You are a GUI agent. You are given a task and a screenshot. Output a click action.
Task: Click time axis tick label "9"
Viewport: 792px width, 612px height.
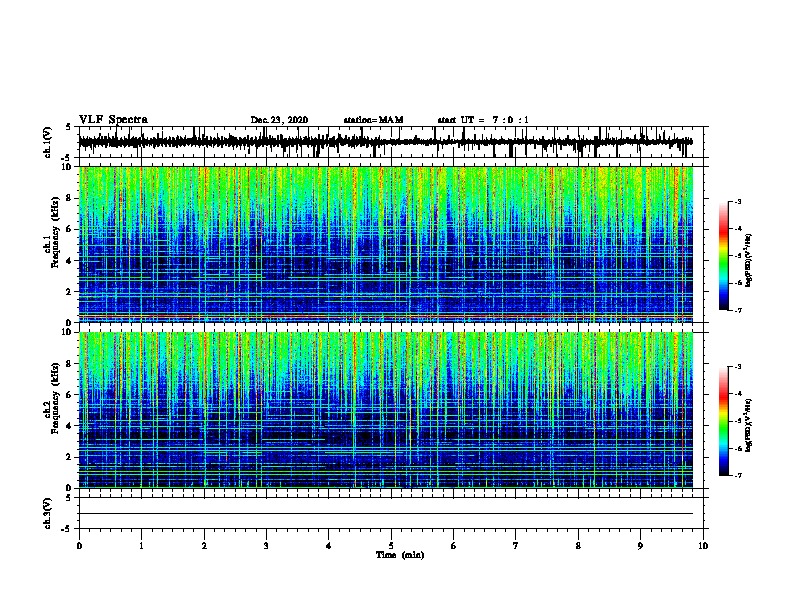point(640,545)
